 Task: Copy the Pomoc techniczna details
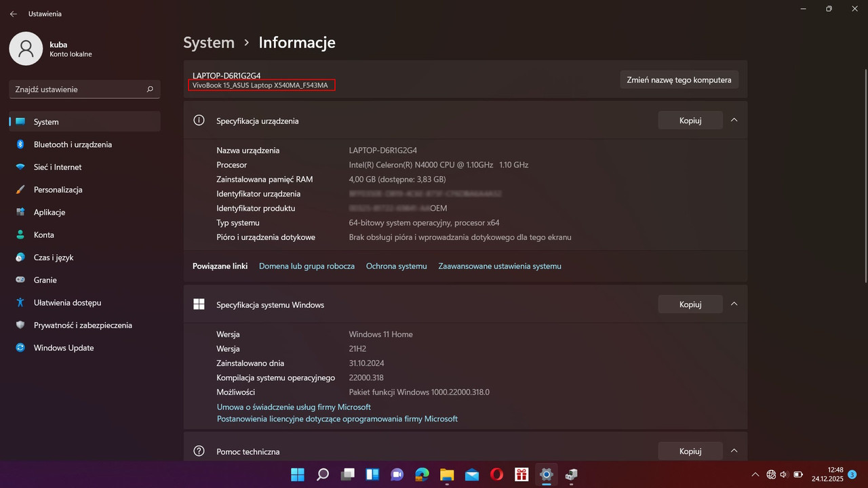(690, 451)
